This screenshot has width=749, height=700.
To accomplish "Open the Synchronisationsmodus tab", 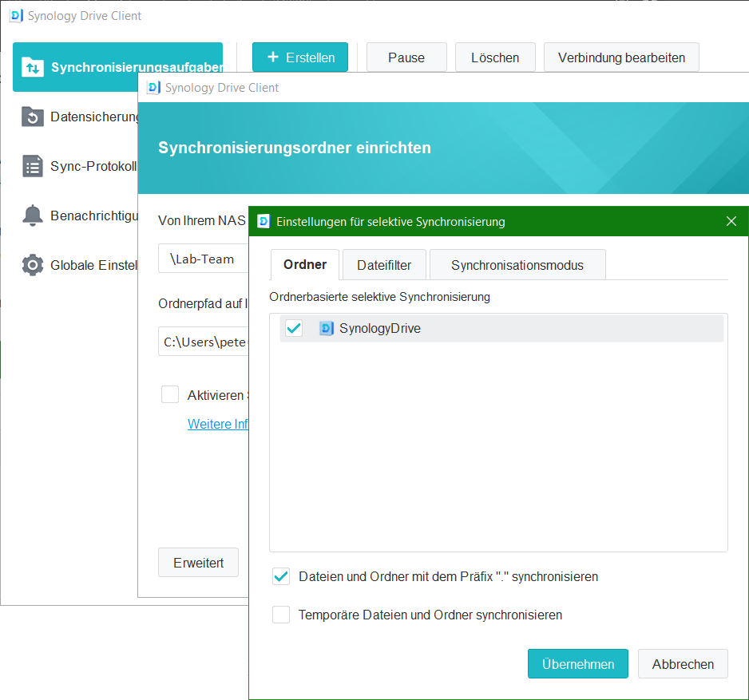I will coord(517,265).
